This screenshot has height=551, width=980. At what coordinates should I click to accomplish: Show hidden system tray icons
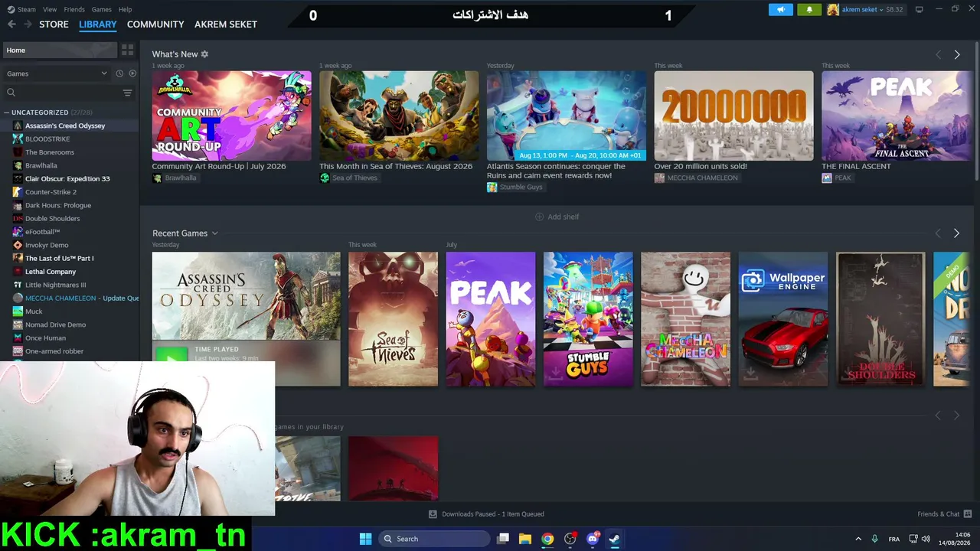pyautogui.click(x=857, y=539)
